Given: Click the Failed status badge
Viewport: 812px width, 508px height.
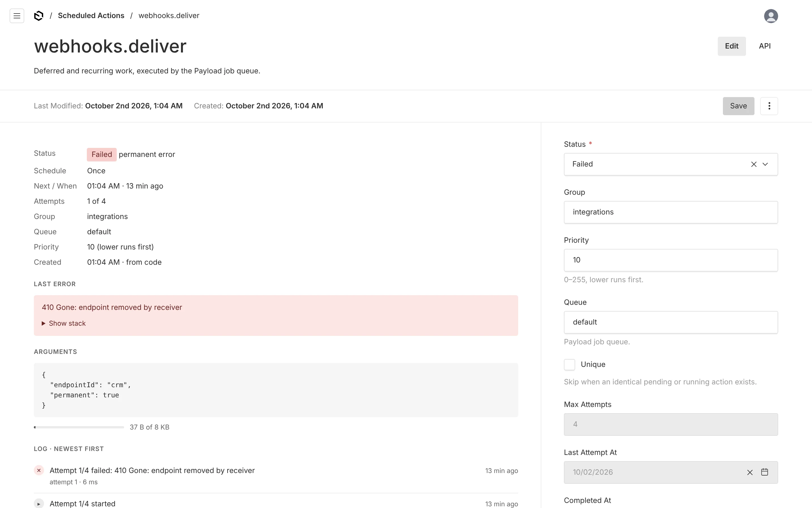Looking at the screenshot, I should coord(102,155).
